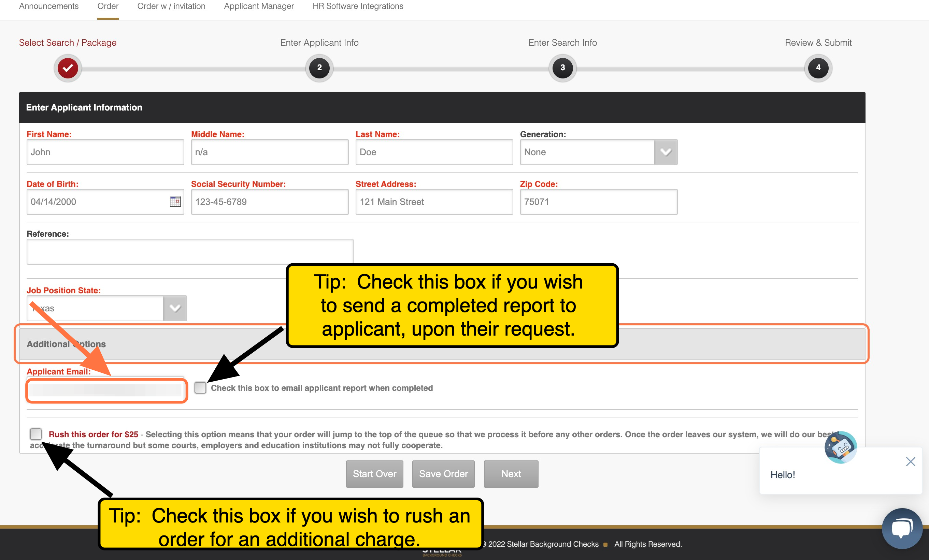Viewport: 929px width, 560px height.
Task: Jump to step 2 circle
Action: click(x=319, y=68)
